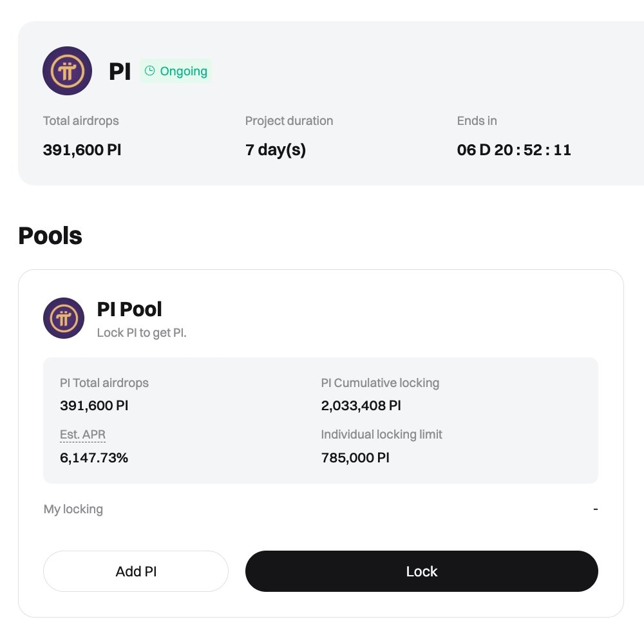Click the 785,000 PI individual limit value
This screenshot has width=644, height=644.
pos(355,458)
